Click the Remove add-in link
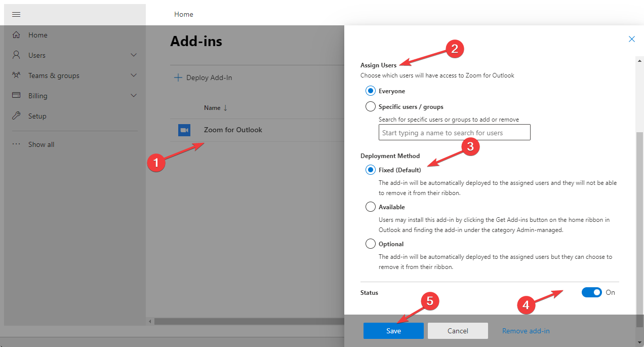644x347 pixels. pyautogui.click(x=526, y=330)
